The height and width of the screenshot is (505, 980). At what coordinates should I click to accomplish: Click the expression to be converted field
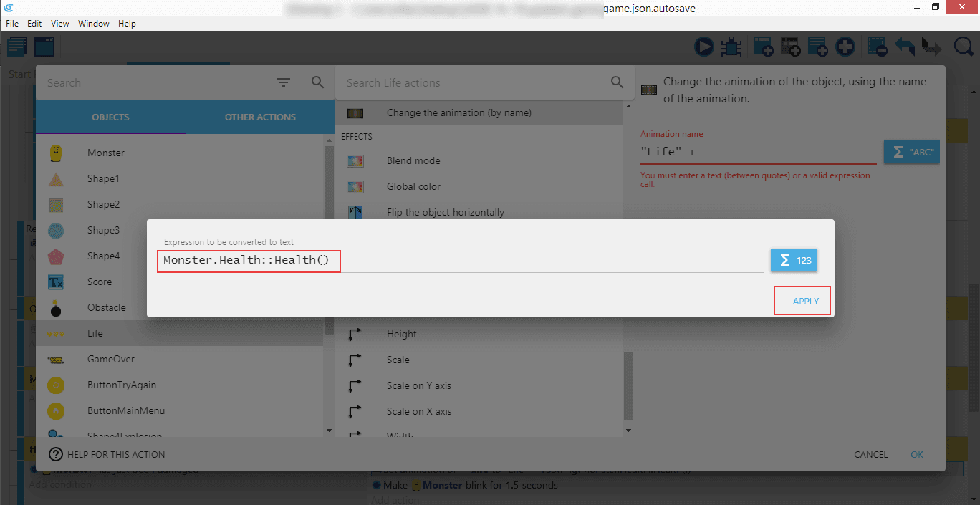click(x=458, y=260)
